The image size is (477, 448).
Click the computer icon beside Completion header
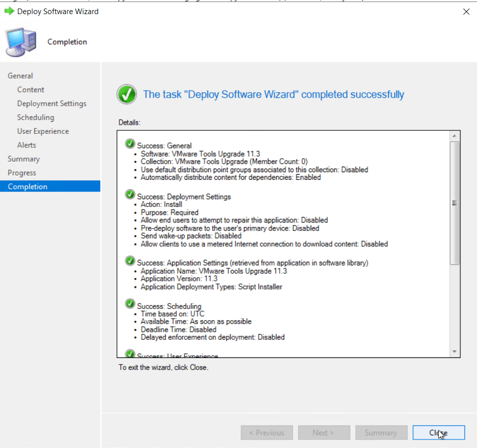(x=21, y=42)
